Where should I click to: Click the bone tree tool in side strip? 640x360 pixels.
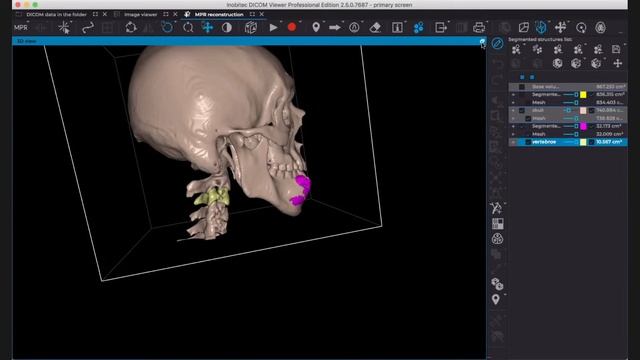coord(497,208)
